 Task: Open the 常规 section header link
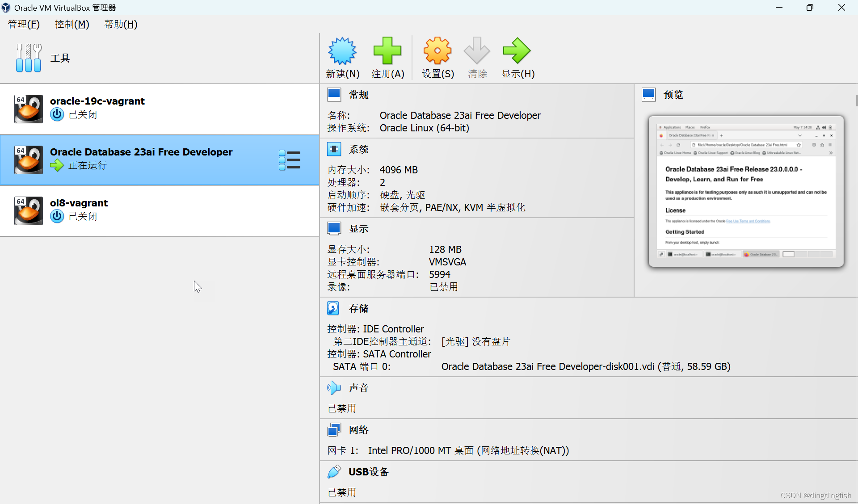[359, 95]
